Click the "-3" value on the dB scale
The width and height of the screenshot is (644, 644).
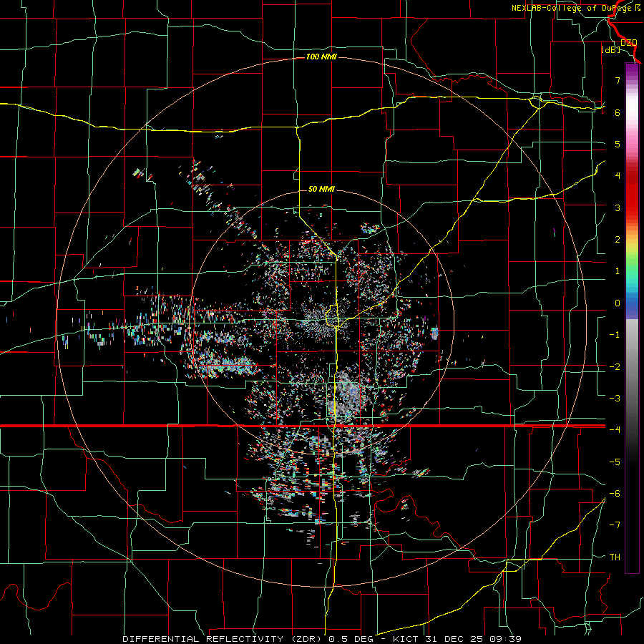615,399
